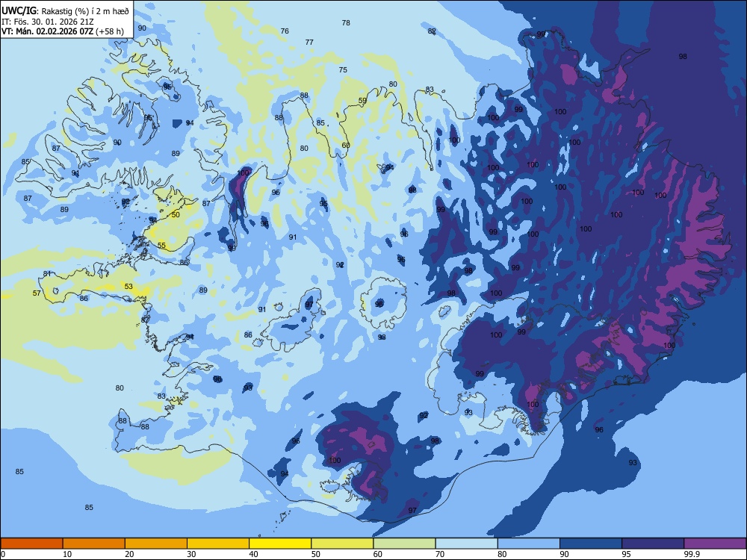This screenshot has width=747, height=560.
Task: Pick the pale yellow 50–60 legend swatch
Action: click(x=343, y=544)
